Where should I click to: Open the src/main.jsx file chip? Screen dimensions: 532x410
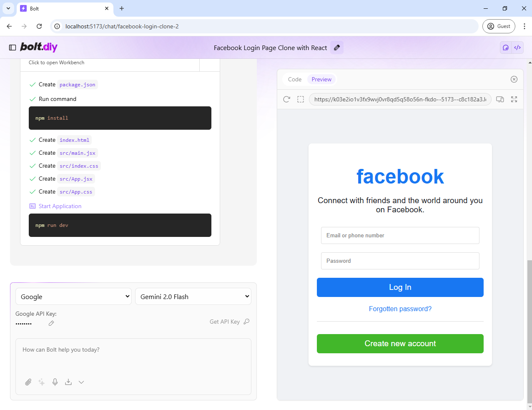78,153
